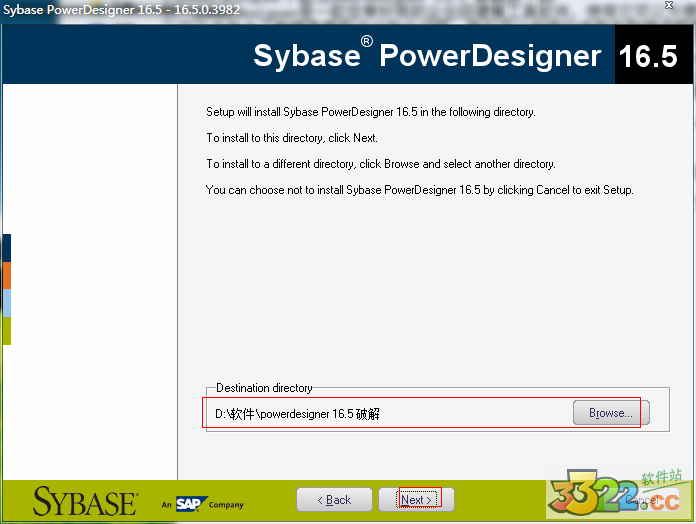Viewport: 696px width, 524px height.
Task: Click the 'Destination directory' group label
Action: 264,388
